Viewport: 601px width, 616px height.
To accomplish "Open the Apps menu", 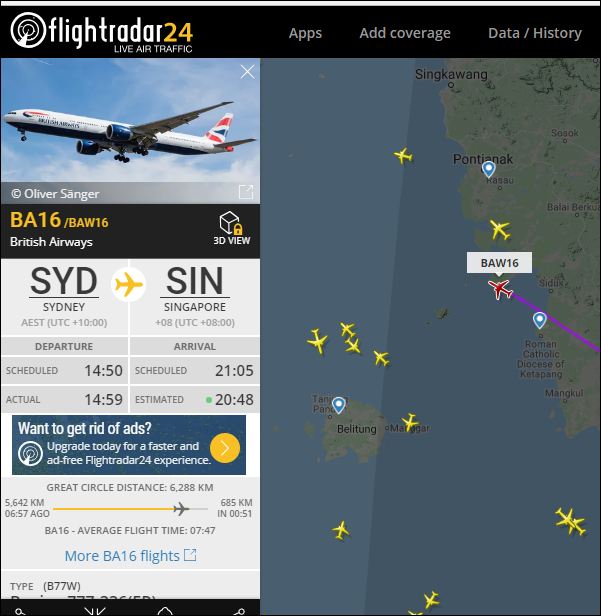I will [305, 33].
